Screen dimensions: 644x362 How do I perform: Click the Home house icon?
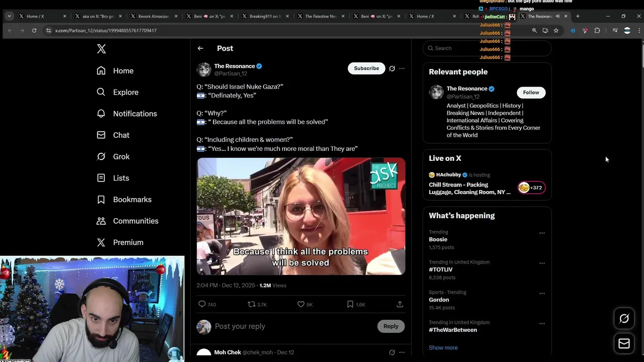(101, 71)
